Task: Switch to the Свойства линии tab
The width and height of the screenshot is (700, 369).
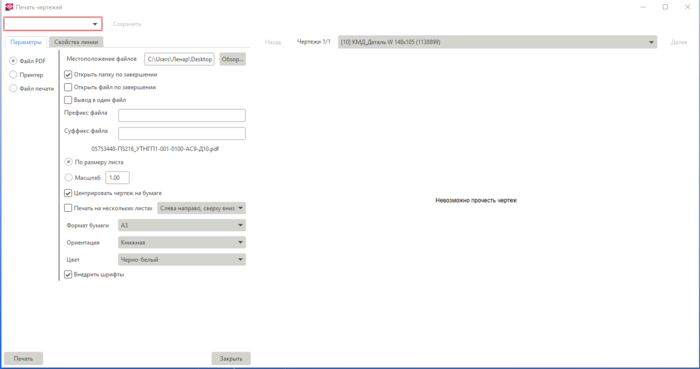Action: point(76,42)
